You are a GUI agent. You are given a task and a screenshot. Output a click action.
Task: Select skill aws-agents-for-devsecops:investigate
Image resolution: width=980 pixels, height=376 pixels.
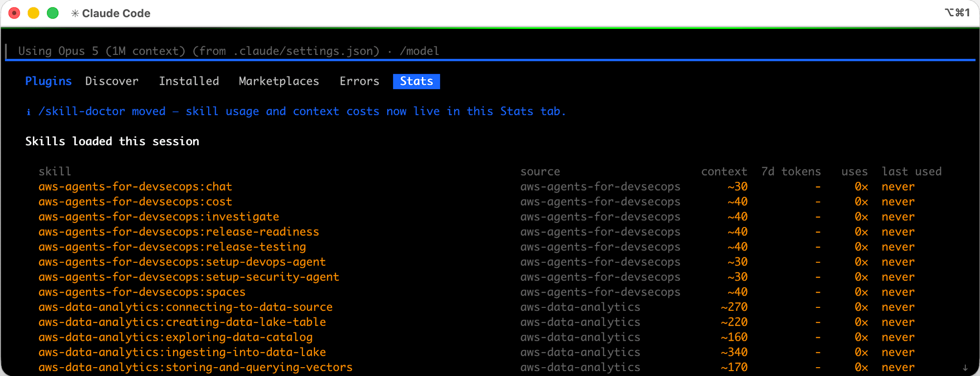(159, 217)
